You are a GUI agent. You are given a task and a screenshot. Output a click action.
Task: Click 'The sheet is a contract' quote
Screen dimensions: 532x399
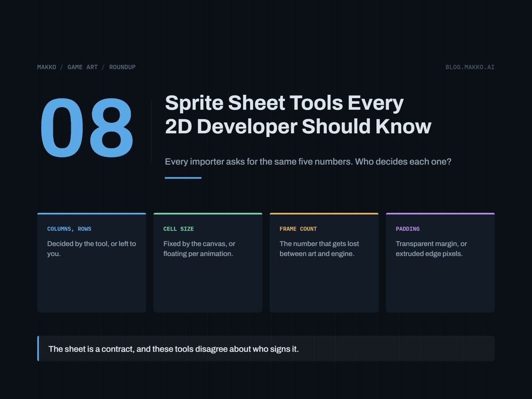click(x=174, y=349)
